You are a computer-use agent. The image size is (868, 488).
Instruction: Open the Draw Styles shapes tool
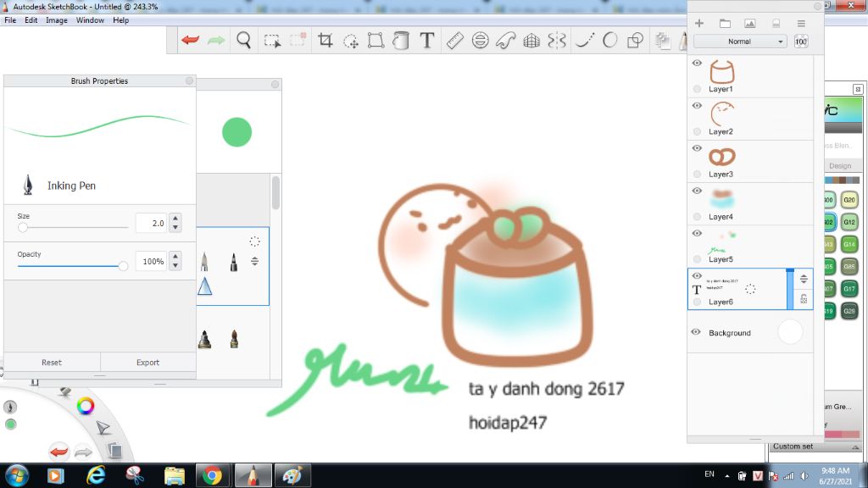(x=636, y=41)
